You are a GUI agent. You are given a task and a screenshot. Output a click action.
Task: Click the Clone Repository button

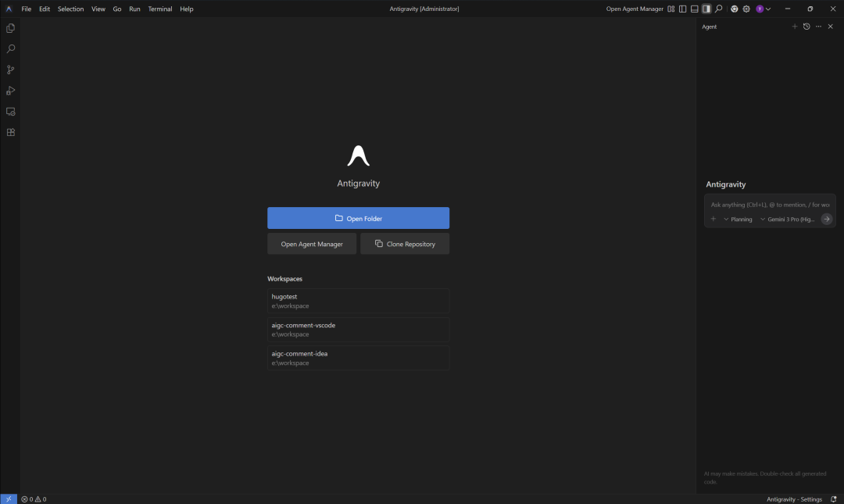coord(405,244)
